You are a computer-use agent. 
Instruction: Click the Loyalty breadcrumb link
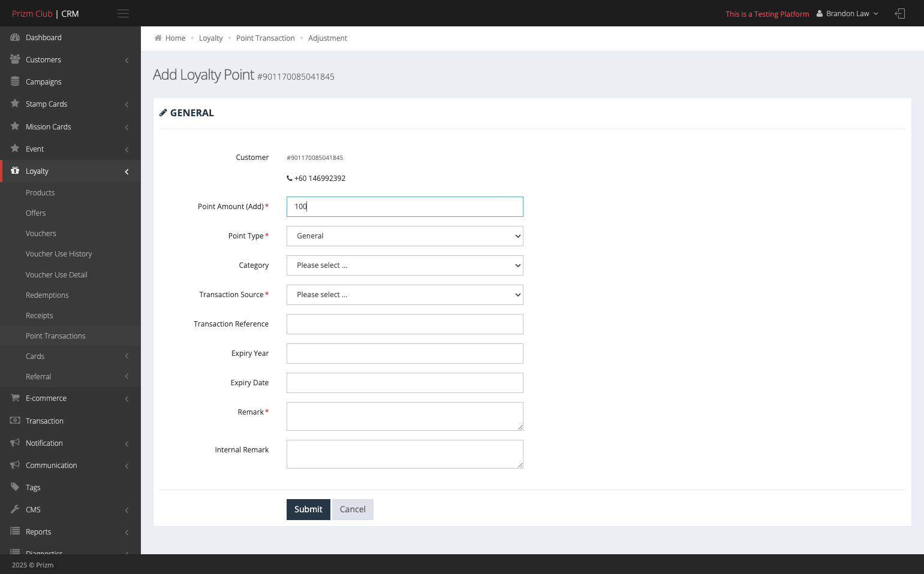210,38
